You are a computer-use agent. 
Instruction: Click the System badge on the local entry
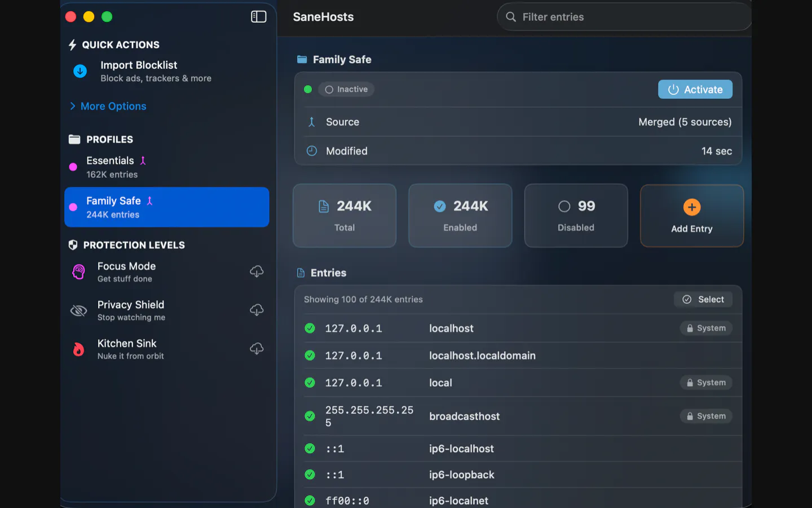(x=706, y=383)
